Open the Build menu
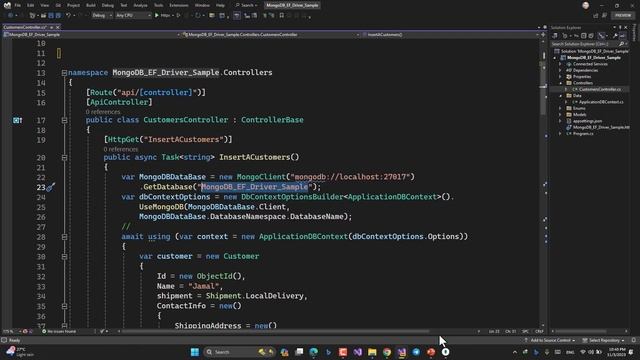 [x=91, y=5]
